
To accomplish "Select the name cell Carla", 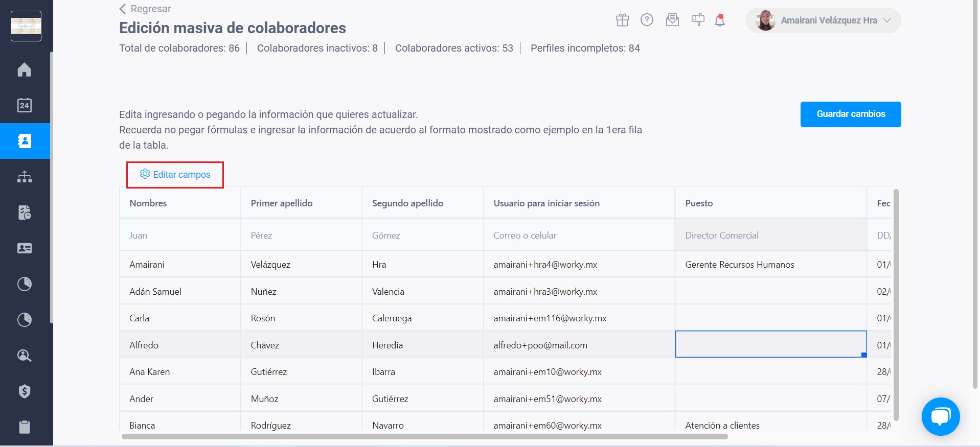I will coord(180,318).
